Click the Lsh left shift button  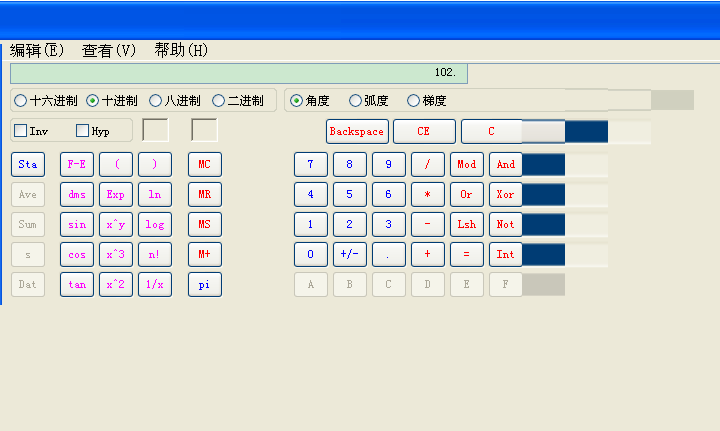(x=467, y=224)
